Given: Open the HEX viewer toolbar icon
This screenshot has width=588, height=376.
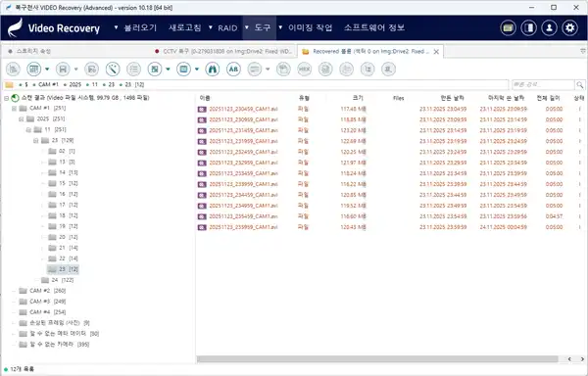Looking at the screenshot, I should (x=304, y=69).
